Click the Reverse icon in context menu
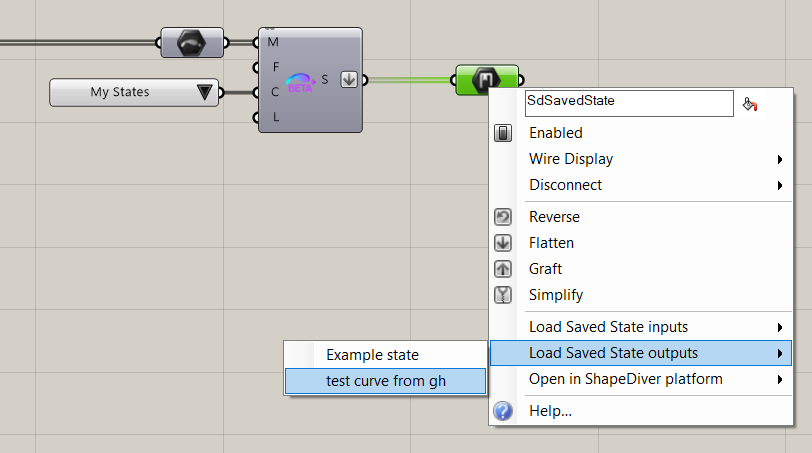Viewport: 812px width, 453px height. tap(504, 217)
